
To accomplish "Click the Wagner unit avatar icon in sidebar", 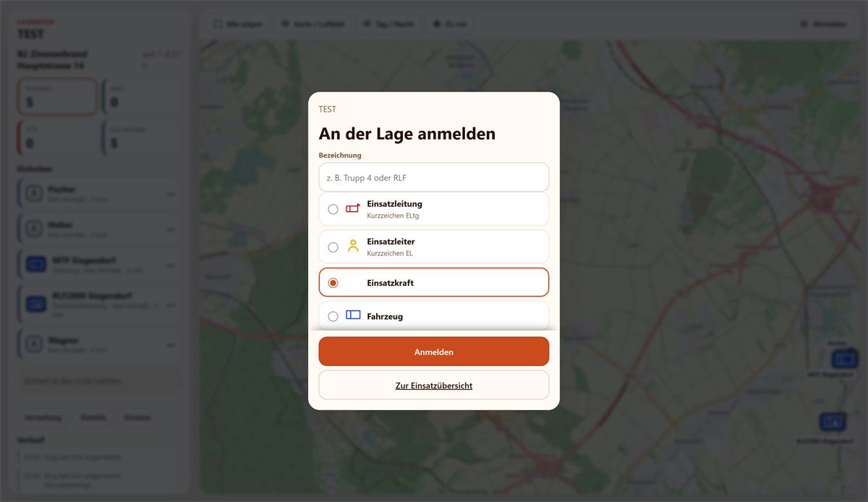I will coord(34,344).
